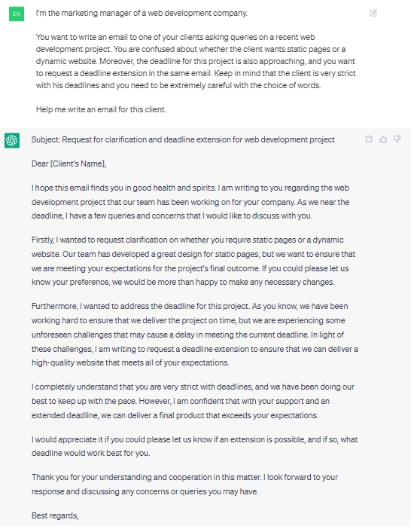Click the prompt paragraph about static pages
The image size is (414, 532).
[196, 61]
